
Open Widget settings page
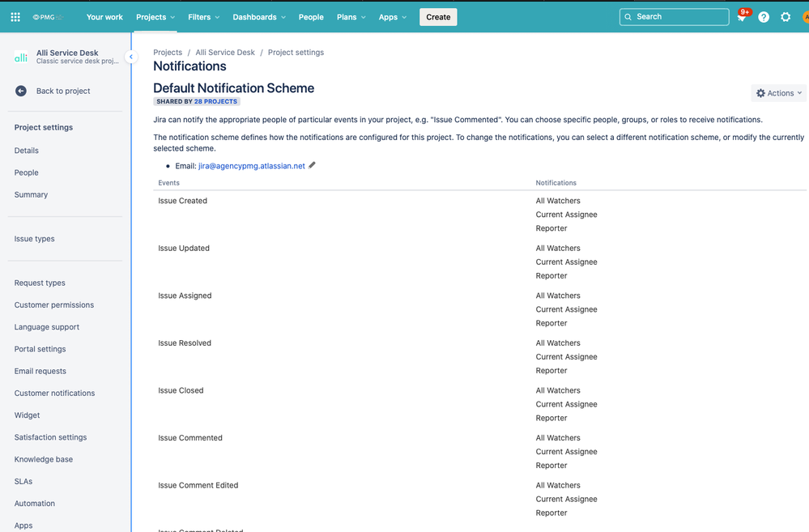27,415
